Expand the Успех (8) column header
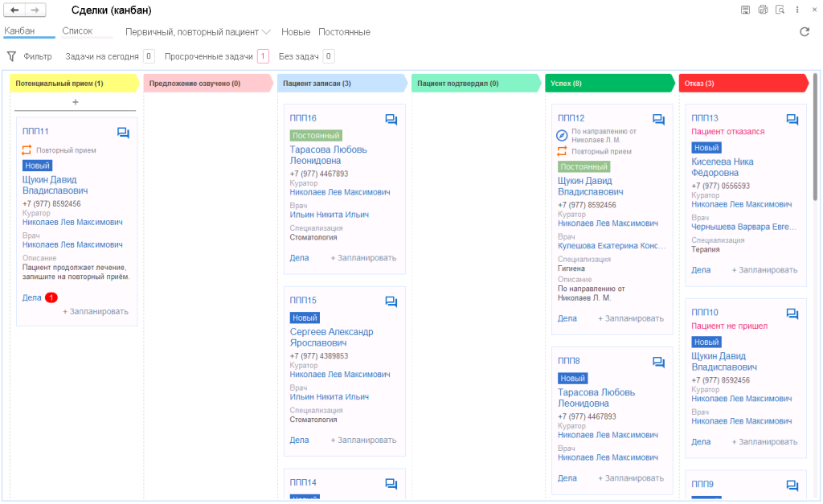 (609, 83)
